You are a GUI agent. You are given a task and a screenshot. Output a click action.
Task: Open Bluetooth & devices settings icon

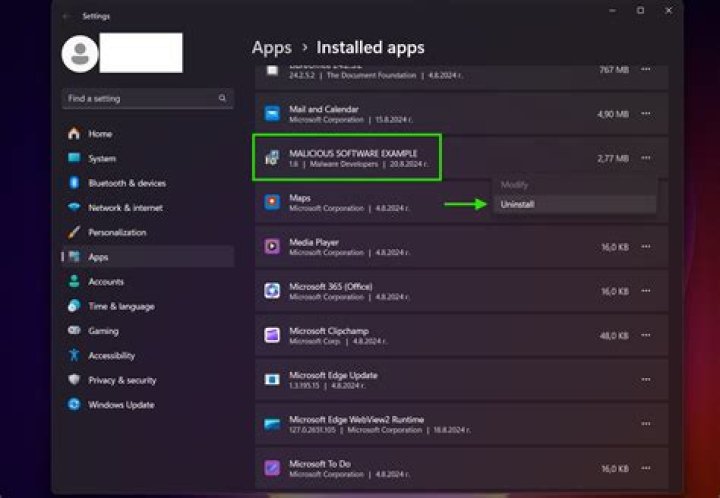[74, 183]
